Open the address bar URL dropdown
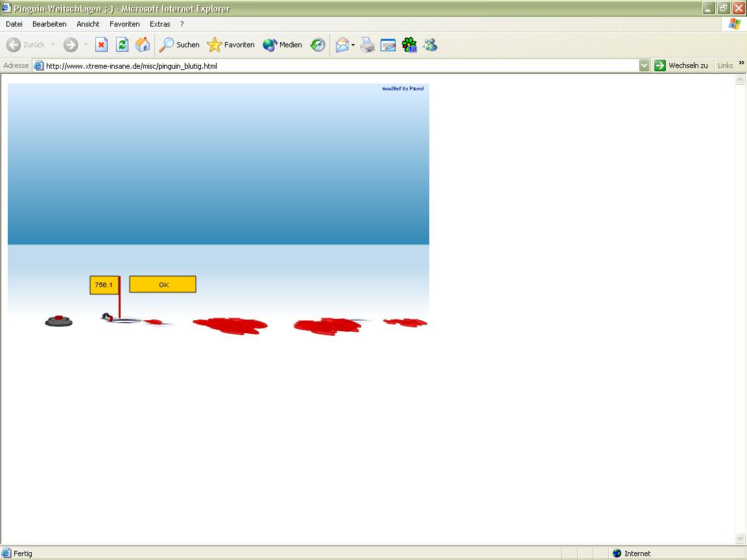Screen dimensions: 747x560 pyautogui.click(x=644, y=65)
